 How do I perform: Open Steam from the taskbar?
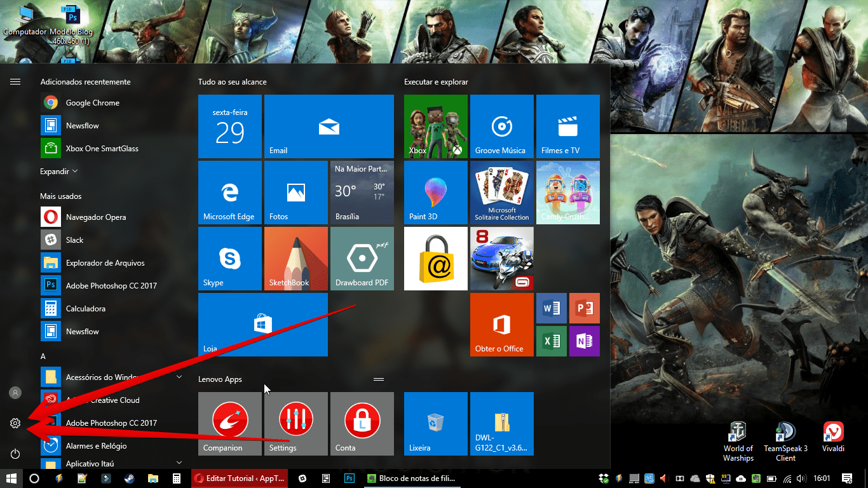pos(129,478)
